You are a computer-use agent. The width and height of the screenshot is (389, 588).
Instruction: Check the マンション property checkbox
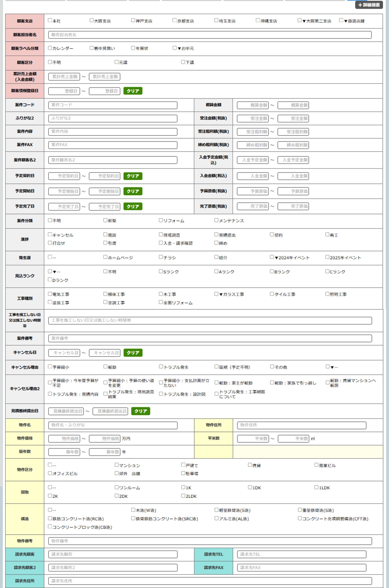point(117,465)
